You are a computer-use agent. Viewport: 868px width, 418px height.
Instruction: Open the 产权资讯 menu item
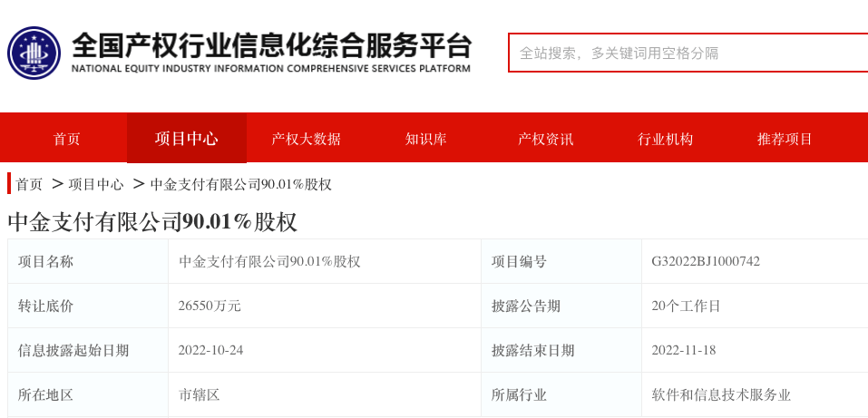545,139
